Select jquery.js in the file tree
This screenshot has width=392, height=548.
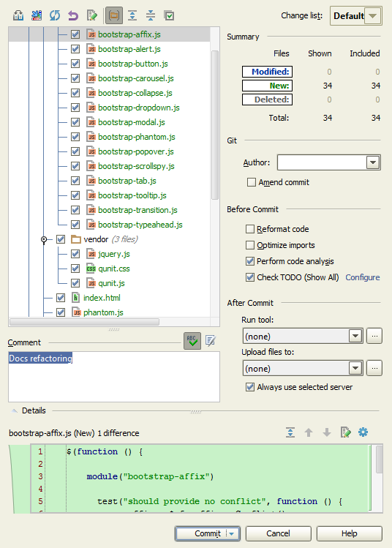coord(114,254)
